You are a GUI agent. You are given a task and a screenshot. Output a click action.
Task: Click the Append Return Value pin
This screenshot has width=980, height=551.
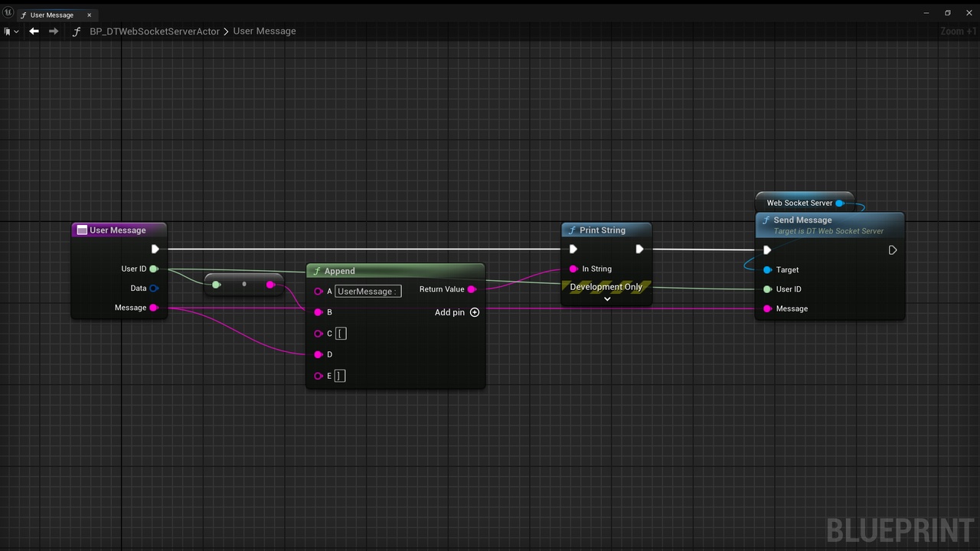click(472, 289)
